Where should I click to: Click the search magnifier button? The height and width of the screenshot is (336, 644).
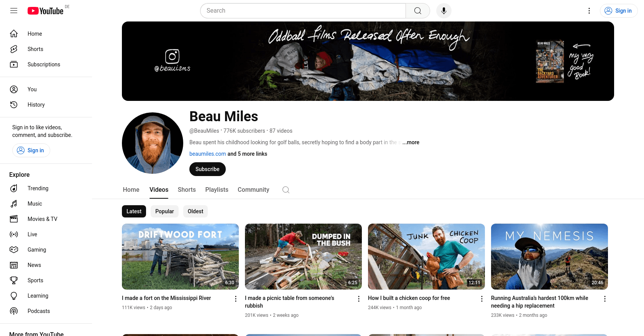(x=418, y=11)
